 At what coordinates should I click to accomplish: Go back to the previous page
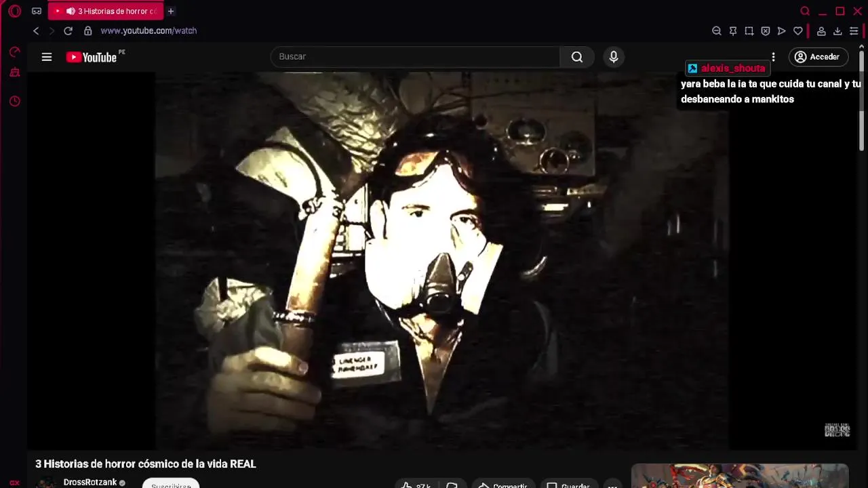tap(36, 30)
